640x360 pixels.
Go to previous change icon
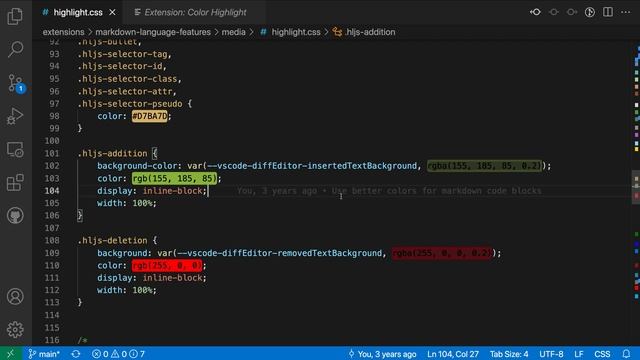tap(553, 12)
